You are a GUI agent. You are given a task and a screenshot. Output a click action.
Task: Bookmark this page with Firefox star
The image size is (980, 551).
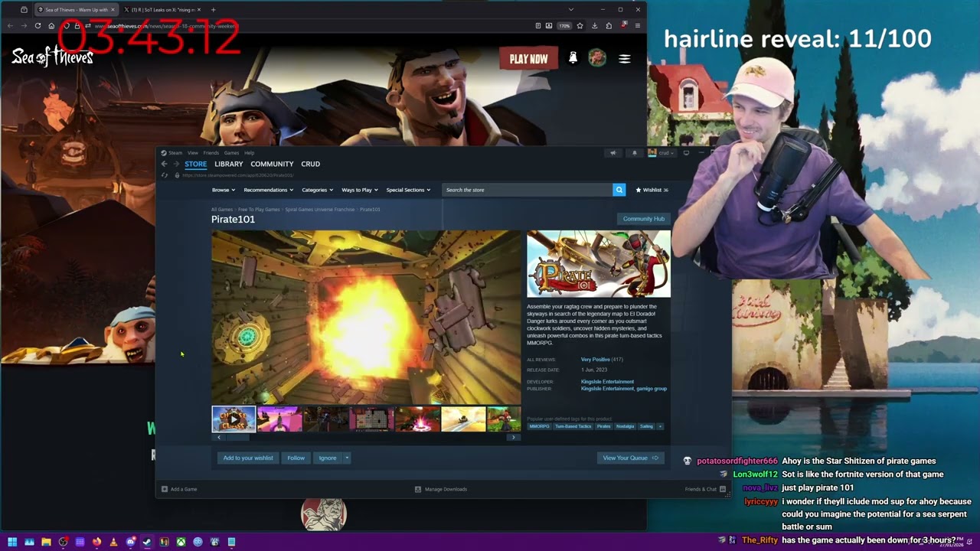[580, 25]
